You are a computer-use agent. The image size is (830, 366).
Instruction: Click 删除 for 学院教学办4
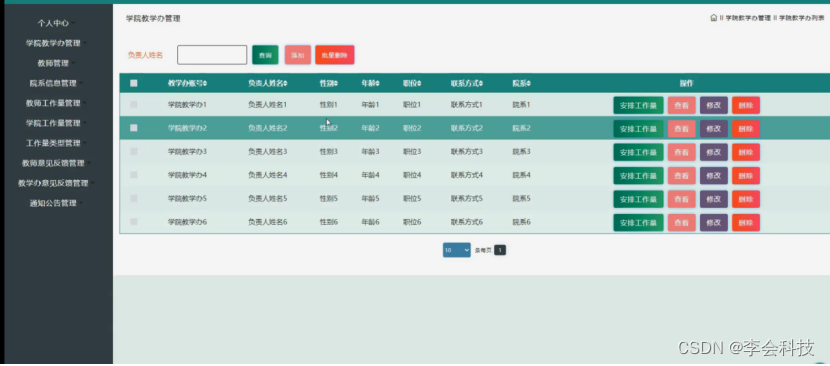point(746,176)
